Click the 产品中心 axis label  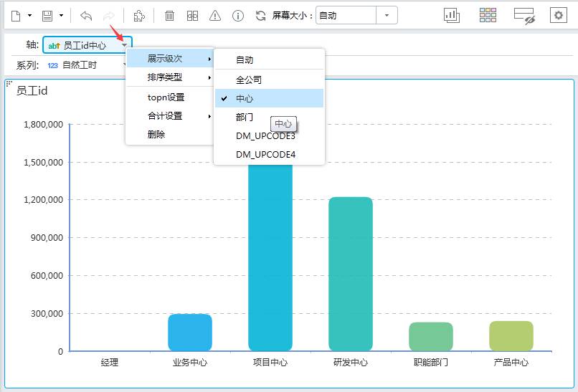point(511,363)
